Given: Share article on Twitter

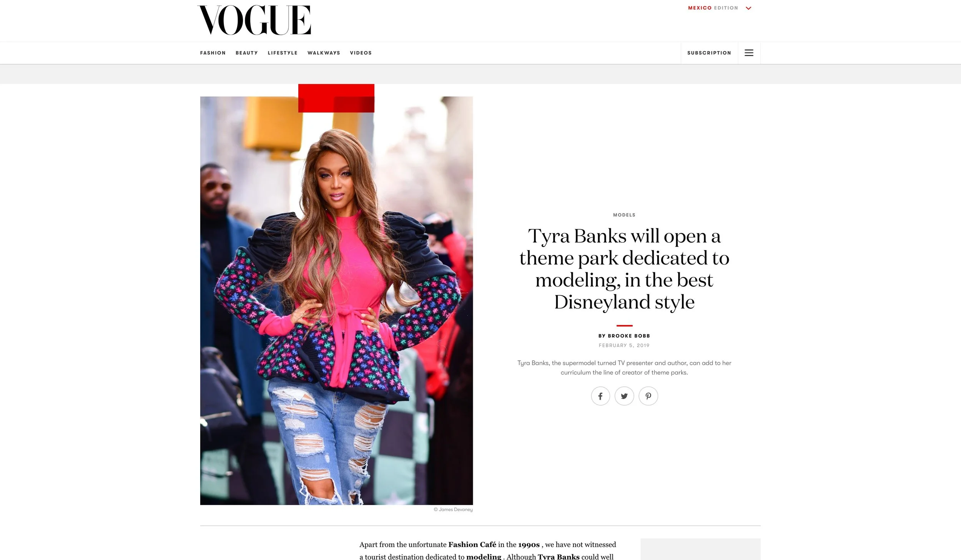Looking at the screenshot, I should tap(624, 396).
